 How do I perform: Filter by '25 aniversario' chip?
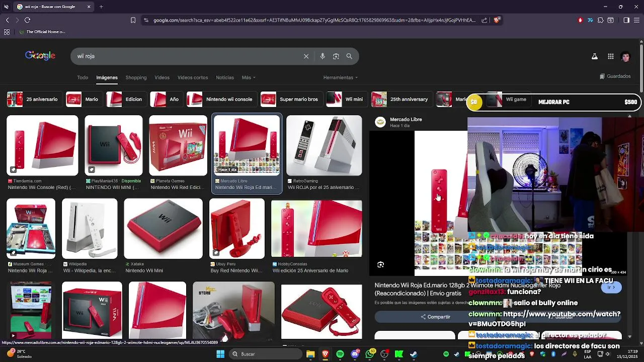point(34,100)
